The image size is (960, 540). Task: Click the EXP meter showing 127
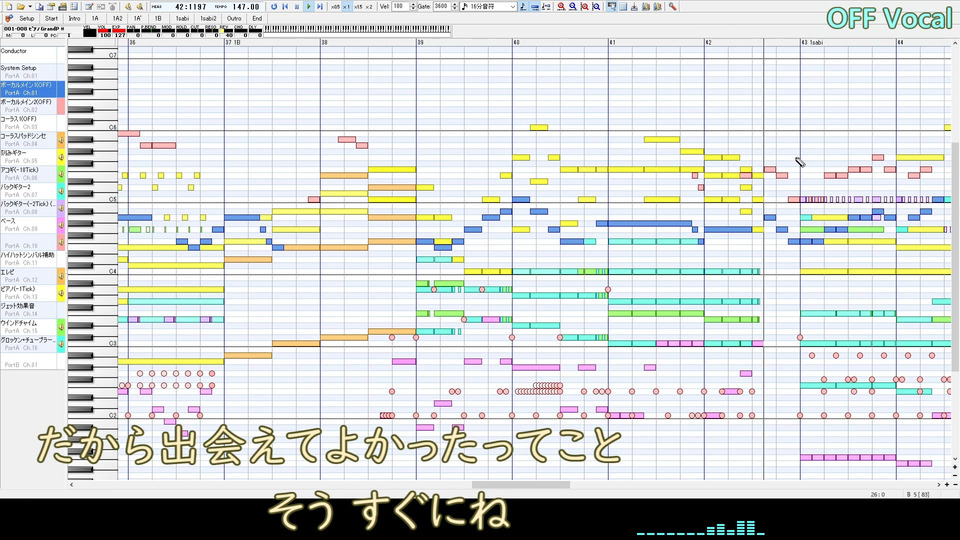(119, 32)
